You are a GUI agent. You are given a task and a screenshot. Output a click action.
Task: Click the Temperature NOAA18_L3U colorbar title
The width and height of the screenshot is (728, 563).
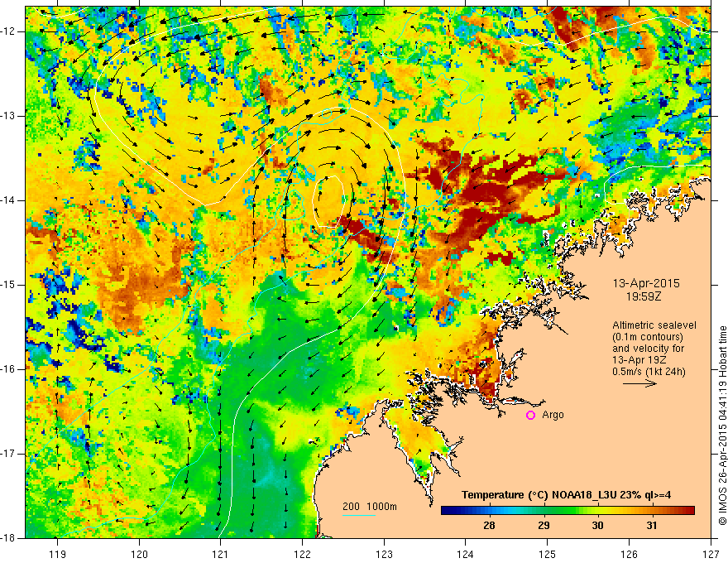pos(566,495)
